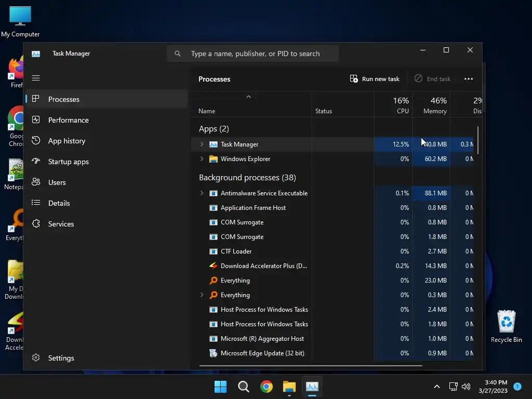Image resolution: width=532 pixels, height=399 pixels.
Task: Open the notification badge in tray
Action: pyautogui.click(x=517, y=386)
